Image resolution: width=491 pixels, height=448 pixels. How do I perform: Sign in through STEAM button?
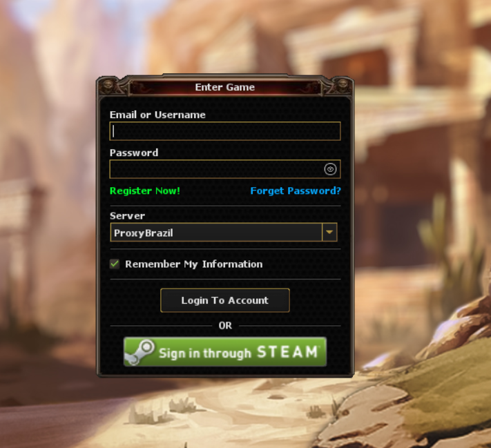[225, 352]
